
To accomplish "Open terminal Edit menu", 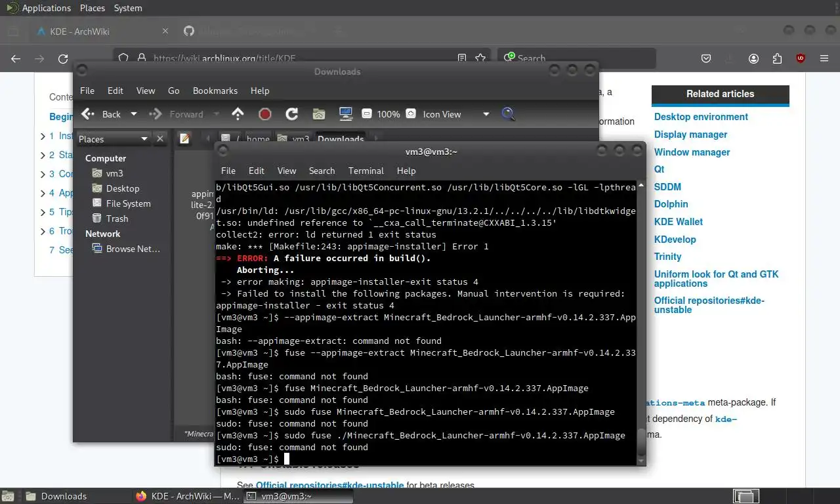I will tap(257, 171).
